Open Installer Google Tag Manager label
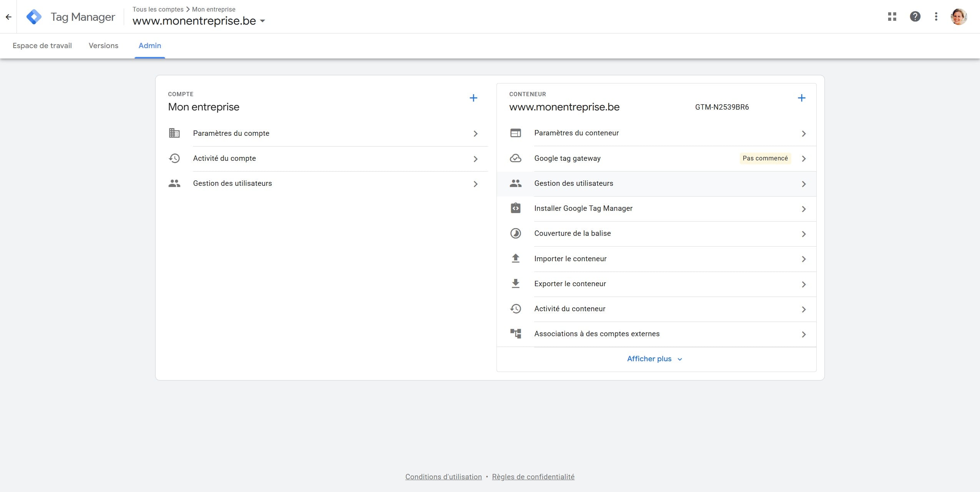The height and width of the screenshot is (492, 980). (583, 208)
